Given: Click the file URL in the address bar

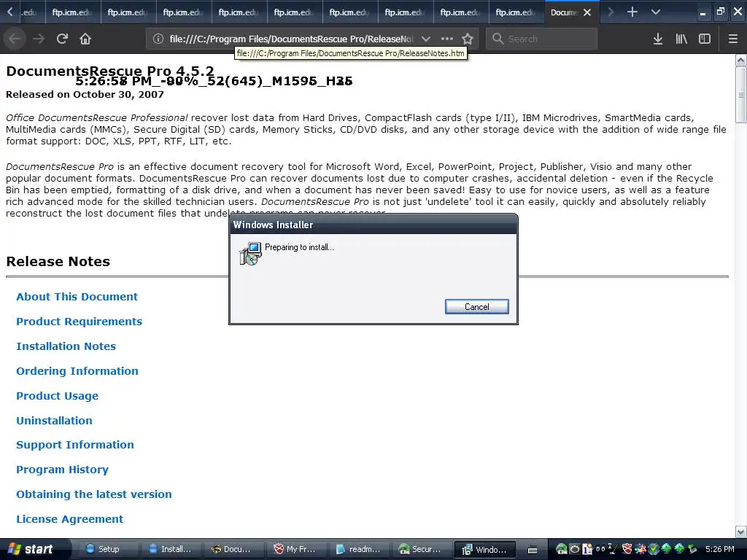Looking at the screenshot, I should (292, 39).
